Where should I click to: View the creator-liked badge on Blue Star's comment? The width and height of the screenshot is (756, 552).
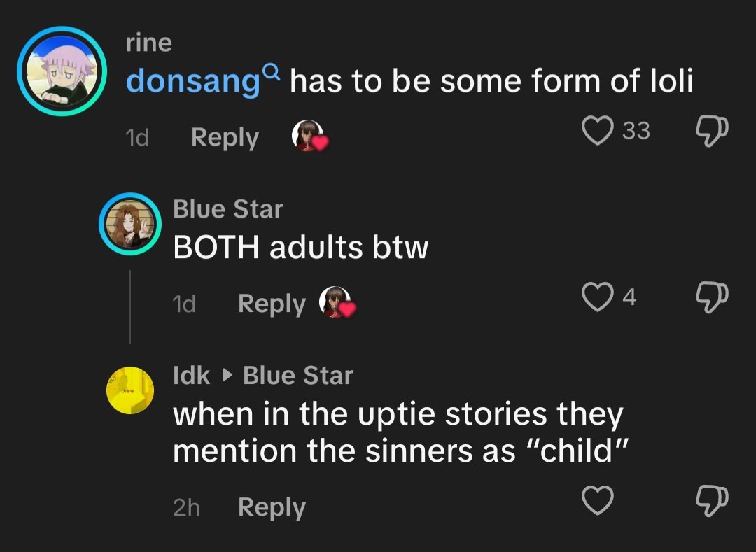tap(337, 302)
